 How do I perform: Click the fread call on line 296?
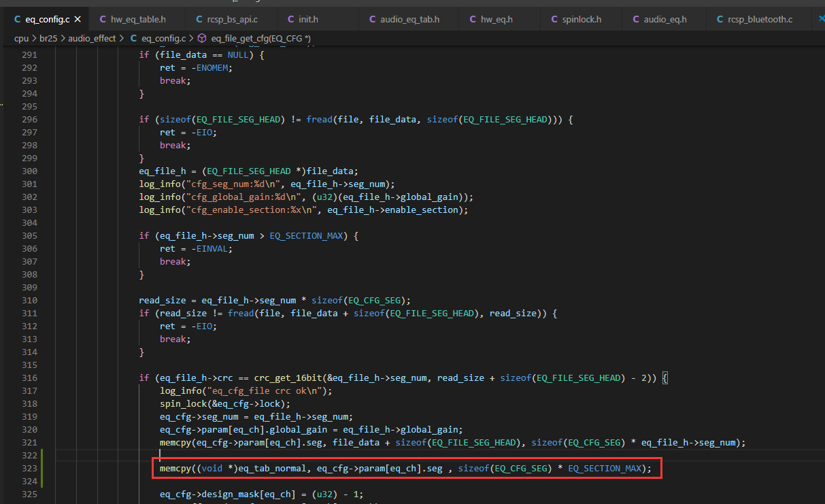pyautogui.click(x=320, y=119)
